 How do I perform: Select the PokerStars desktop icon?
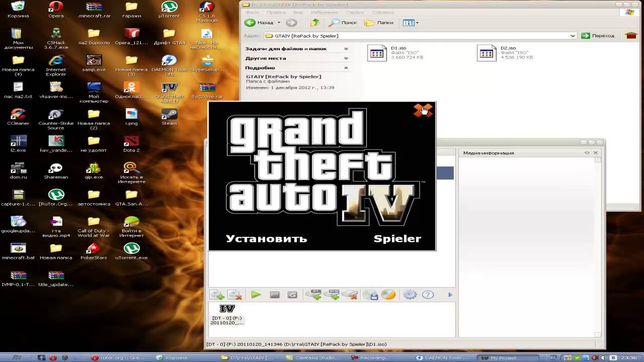94,251
